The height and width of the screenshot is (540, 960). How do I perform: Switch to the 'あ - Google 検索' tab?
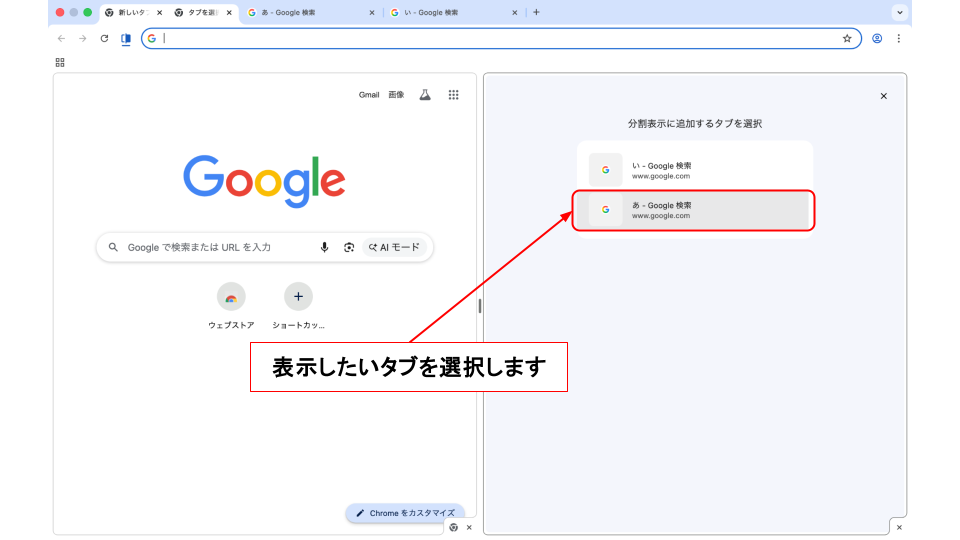[305, 13]
